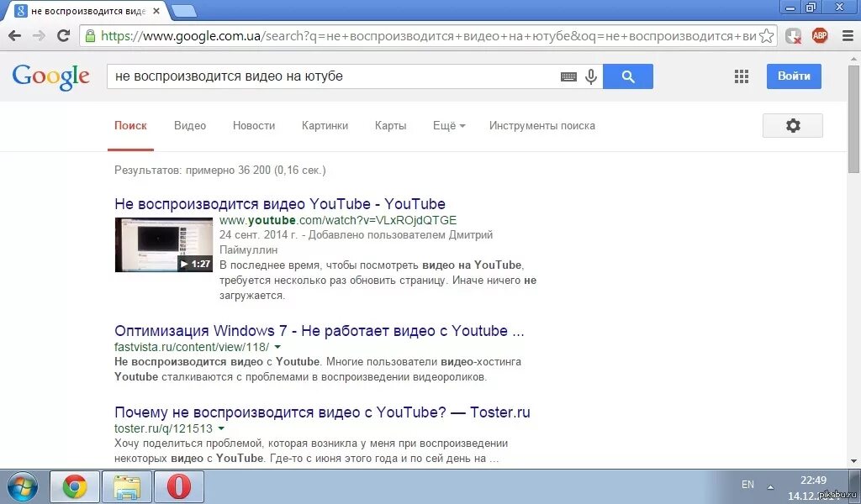Image resolution: width=861 pixels, height=504 pixels.
Task: Open result 'Не воспроизводится видео YouTube - YouTube'
Action: pyautogui.click(x=279, y=204)
